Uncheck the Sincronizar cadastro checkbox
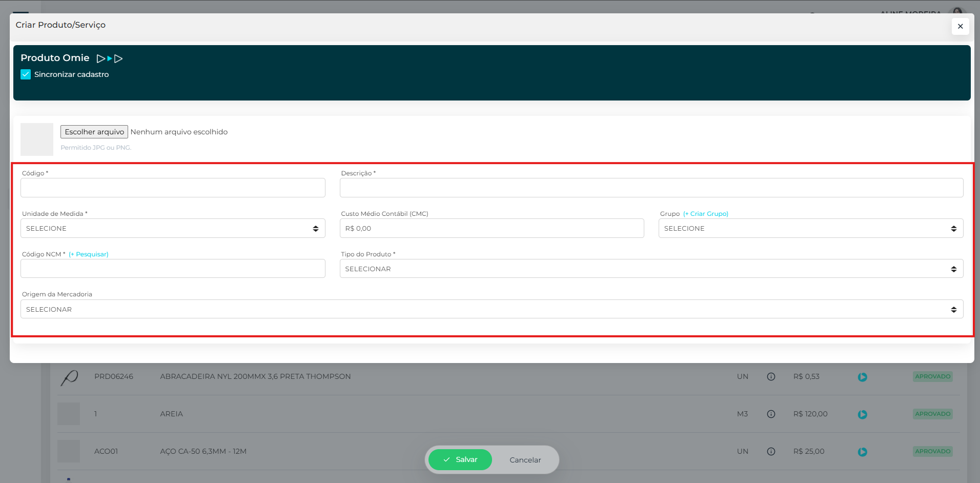Viewport: 980px width, 483px height. (26, 74)
